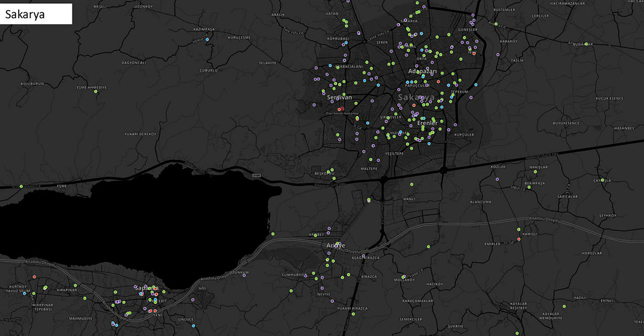Select the green marker at Çaybaşı
Viewport: 644px width, 336px height.
click(603, 180)
